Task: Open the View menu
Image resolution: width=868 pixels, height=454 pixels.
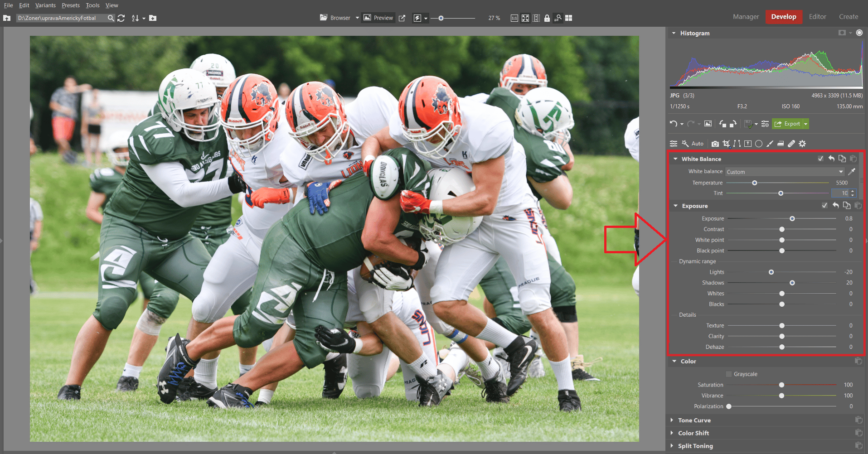Action: pos(112,5)
